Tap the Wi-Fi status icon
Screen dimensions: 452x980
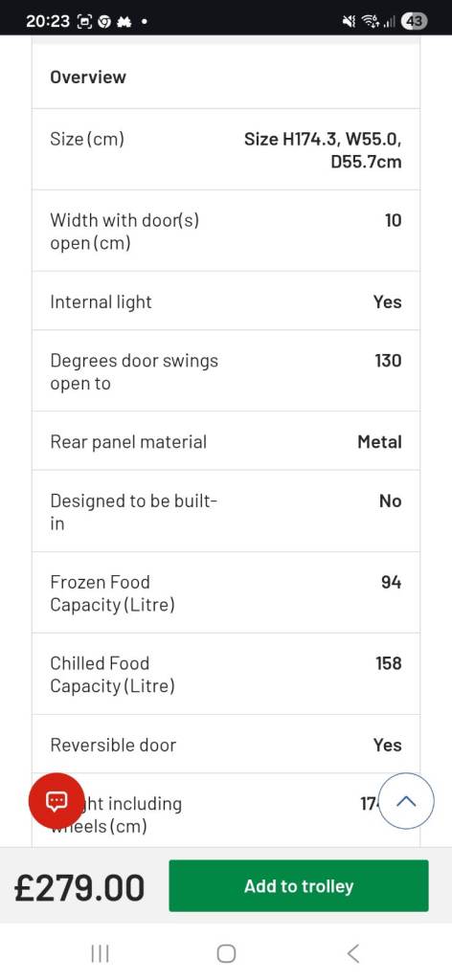370,22
